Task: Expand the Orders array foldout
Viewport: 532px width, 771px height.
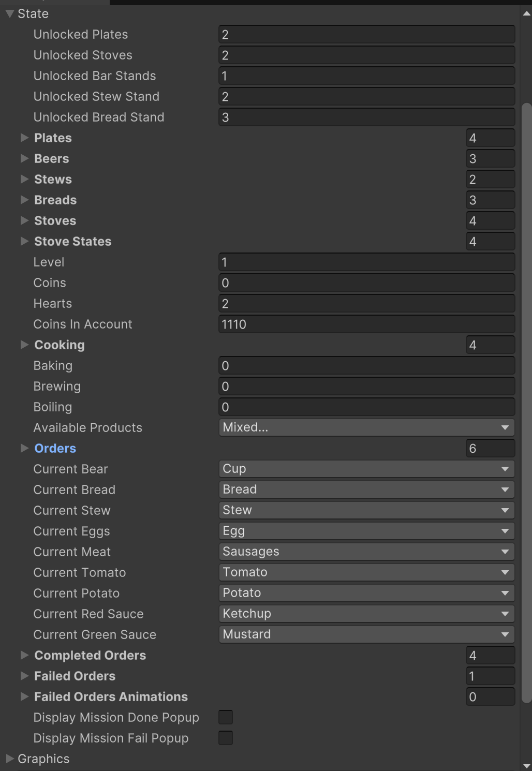Action: pyautogui.click(x=24, y=448)
